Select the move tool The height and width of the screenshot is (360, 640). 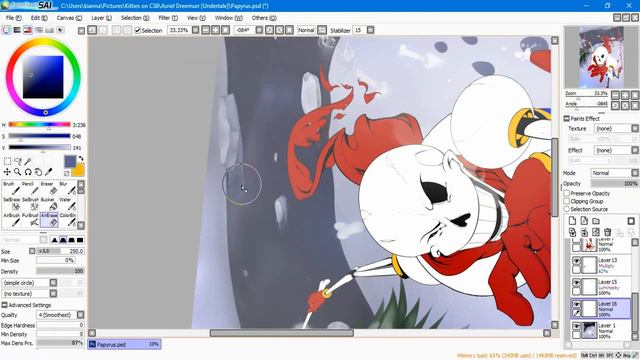pyautogui.click(x=7, y=172)
